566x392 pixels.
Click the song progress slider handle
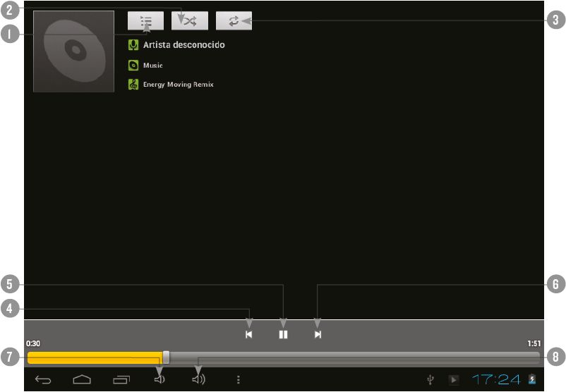coord(166,357)
